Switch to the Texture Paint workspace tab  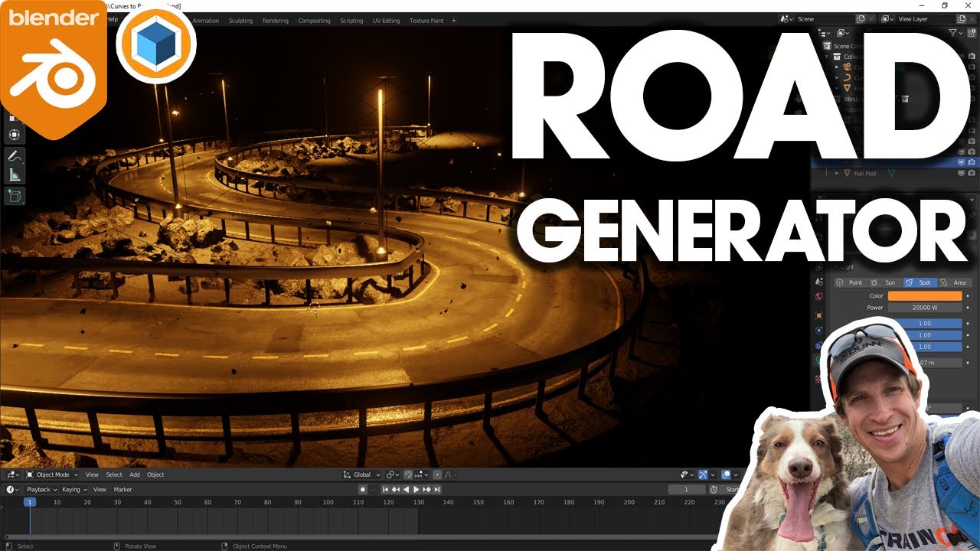426,21
